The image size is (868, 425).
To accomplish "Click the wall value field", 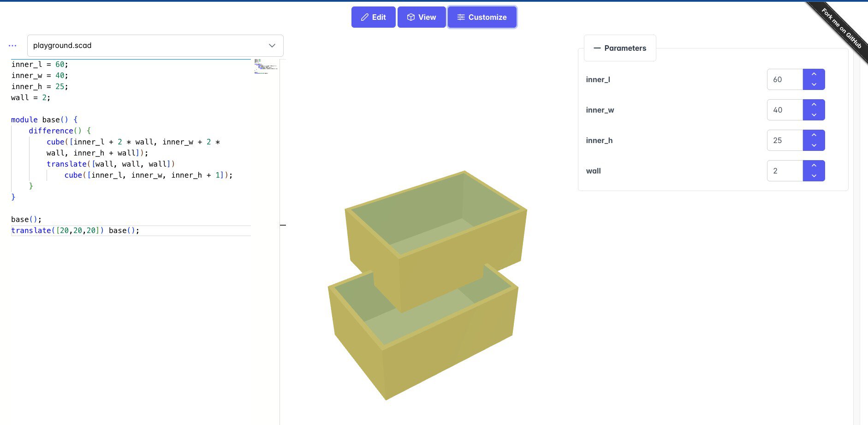I will click(785, 171).
